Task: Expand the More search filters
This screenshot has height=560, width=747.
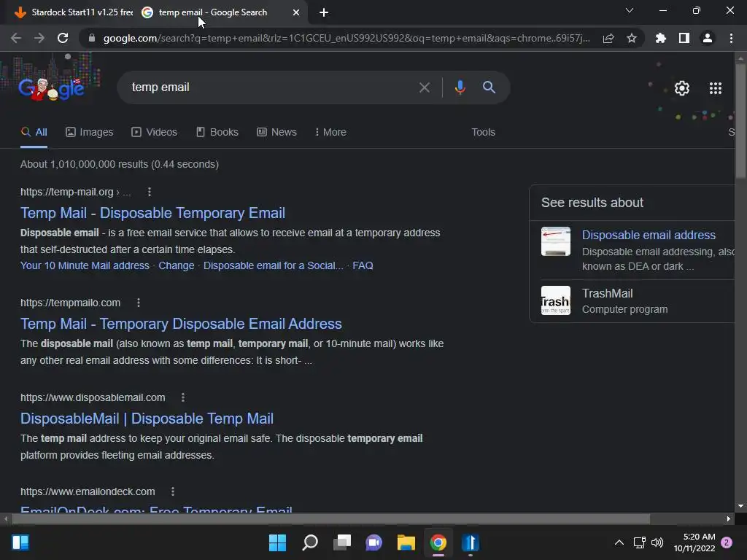Action: (x=330, y=133)
